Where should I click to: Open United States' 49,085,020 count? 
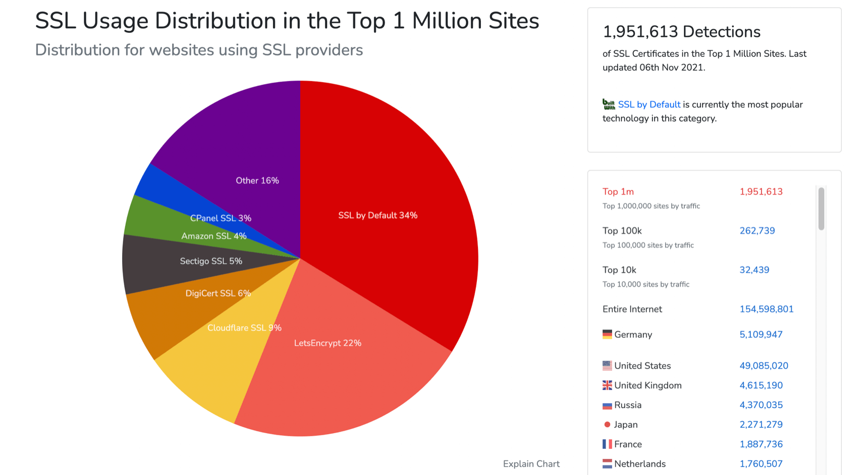pos(764,366)
